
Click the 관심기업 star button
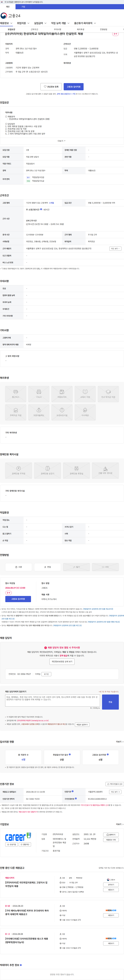coord(12,844)
